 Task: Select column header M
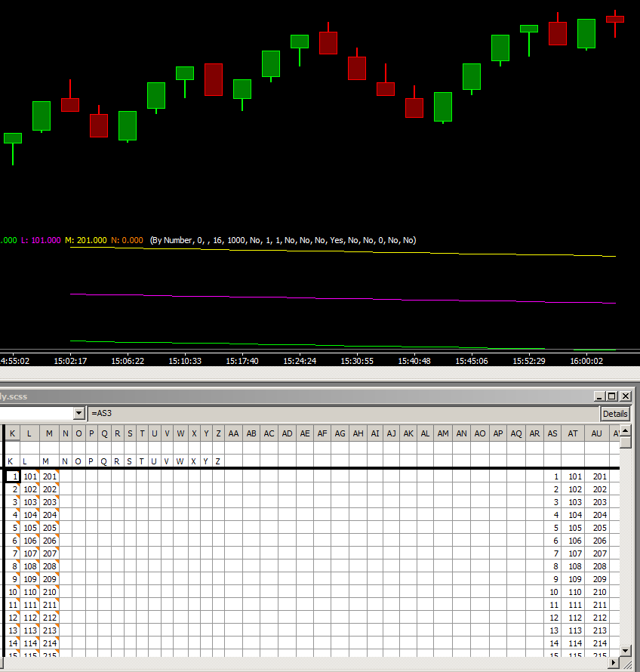tap(49, 433)
